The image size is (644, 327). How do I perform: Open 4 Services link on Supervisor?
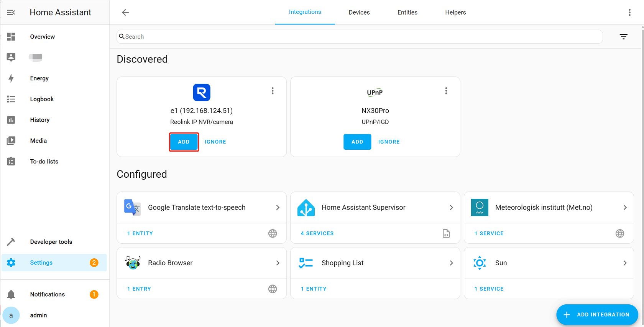317,233
